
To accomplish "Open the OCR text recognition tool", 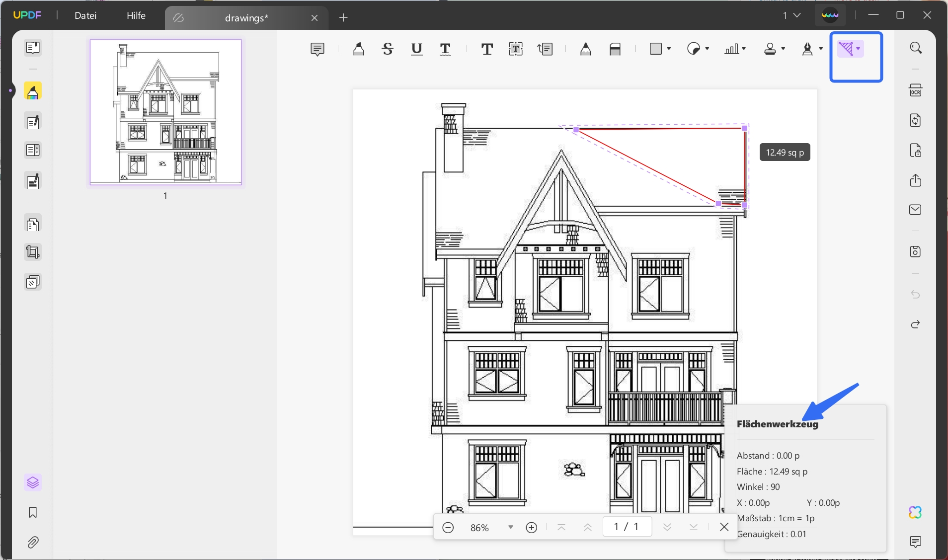I will 915,91.
